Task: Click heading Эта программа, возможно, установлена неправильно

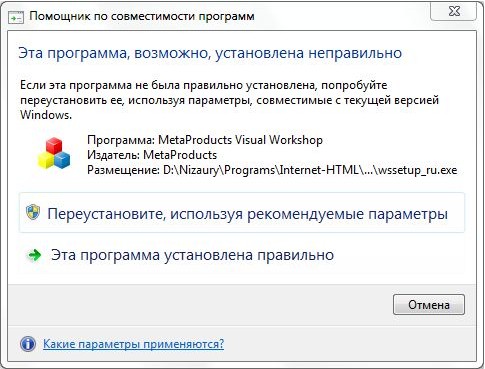Action: [x=210, y=53]
